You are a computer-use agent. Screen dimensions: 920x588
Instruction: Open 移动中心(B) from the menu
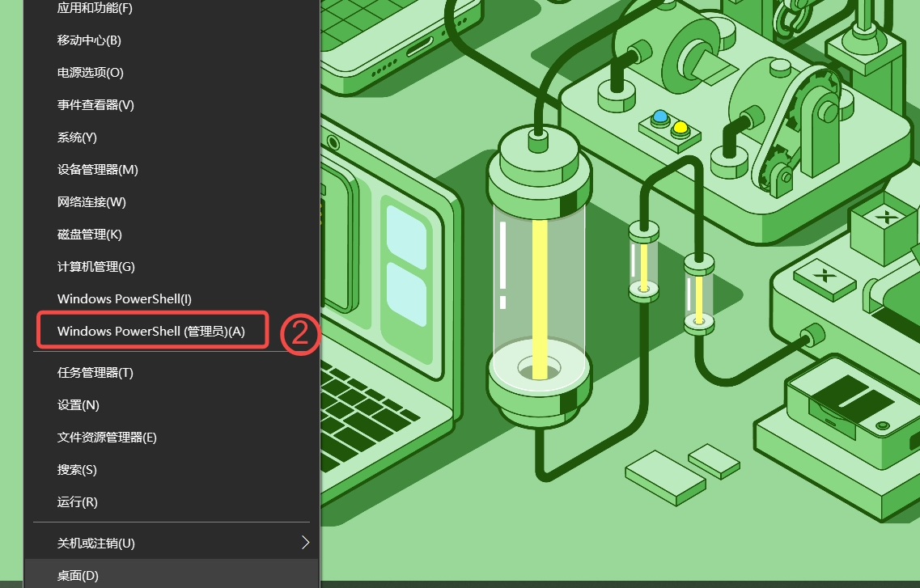172,40
